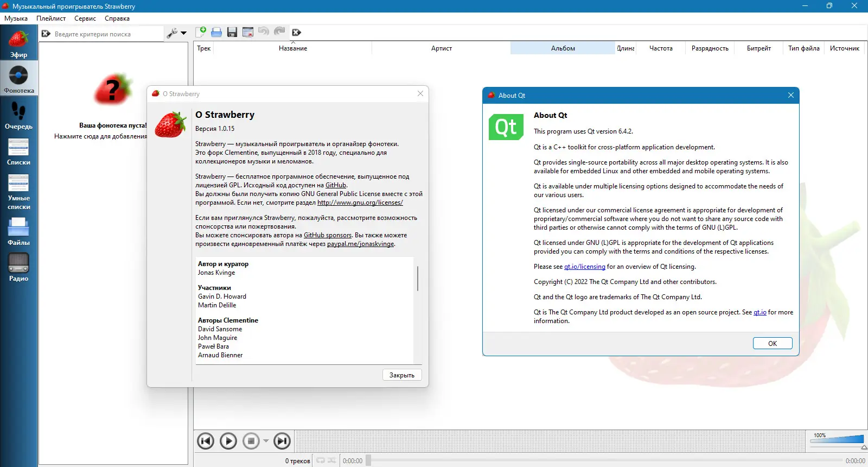
Task: Click the question-mark strawberry empty collection image
Action: [x=113, y=90]
